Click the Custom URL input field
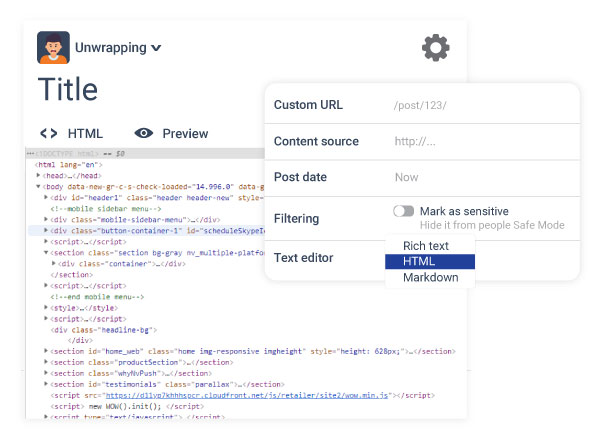Viewport: 600px width, 436px height. click(x=480, y=105)
